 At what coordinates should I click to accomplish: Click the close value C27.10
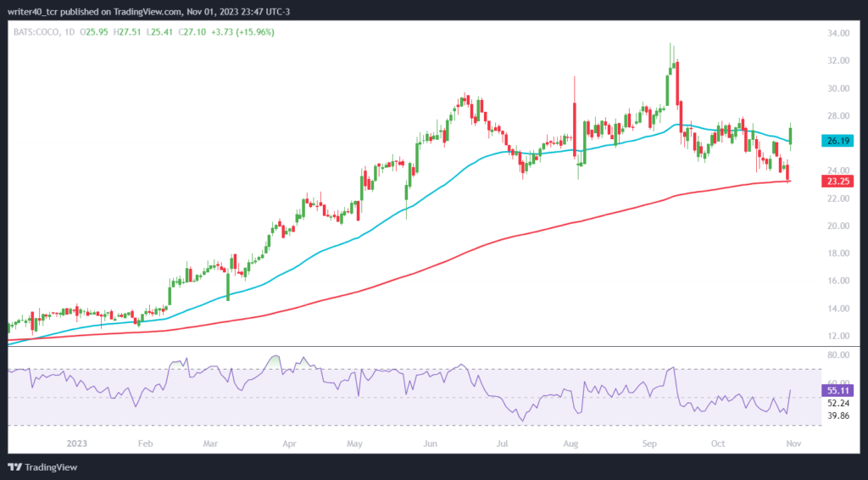[x=192, y=32]
